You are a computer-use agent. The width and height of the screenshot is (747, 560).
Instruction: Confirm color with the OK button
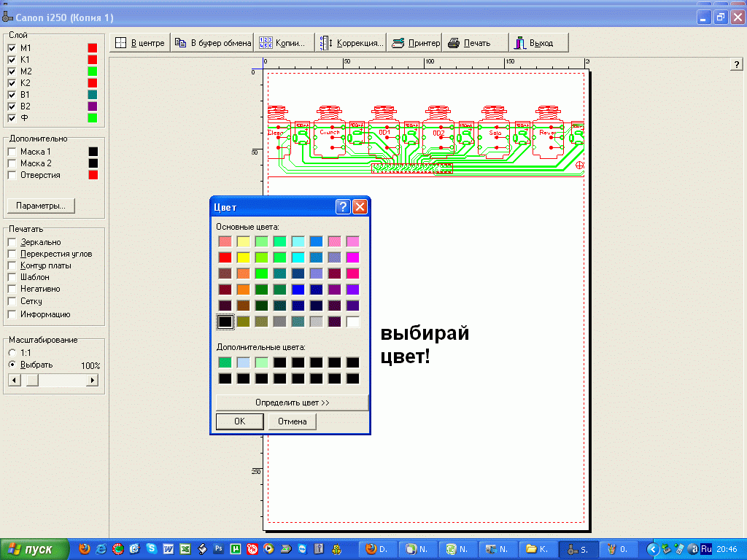[239, 421]
